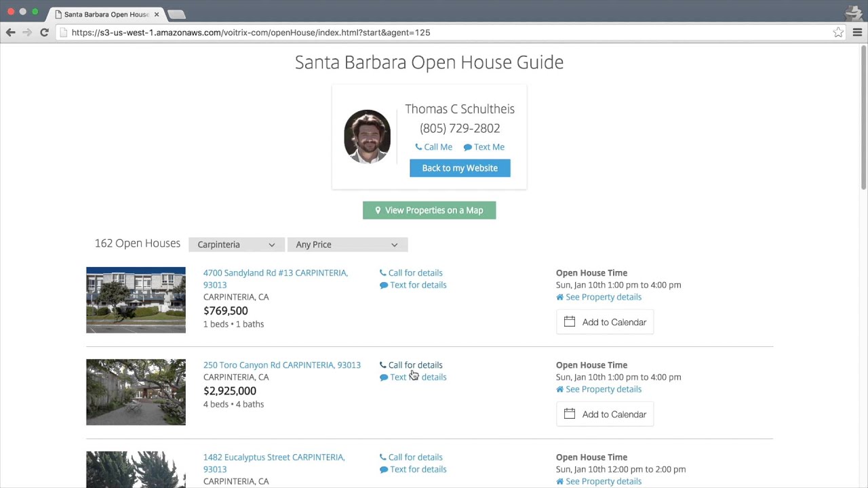Click map pin icon on View Properties button

click(x=378, y=210)
